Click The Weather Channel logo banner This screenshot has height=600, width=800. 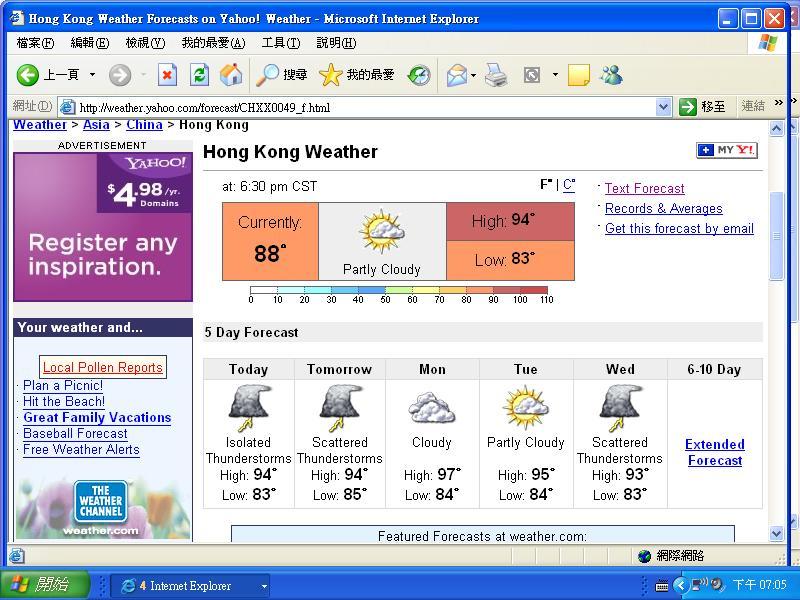tap(101, 502)
